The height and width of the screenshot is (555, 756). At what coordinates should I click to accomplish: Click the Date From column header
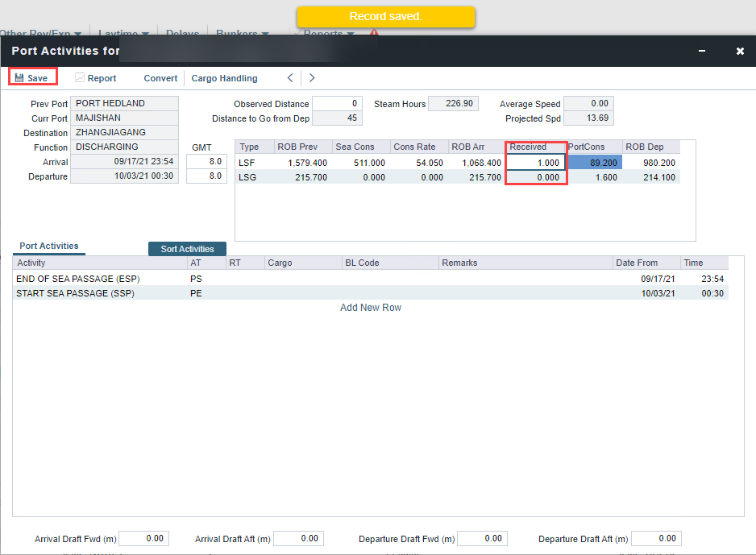tap(637, 263)
